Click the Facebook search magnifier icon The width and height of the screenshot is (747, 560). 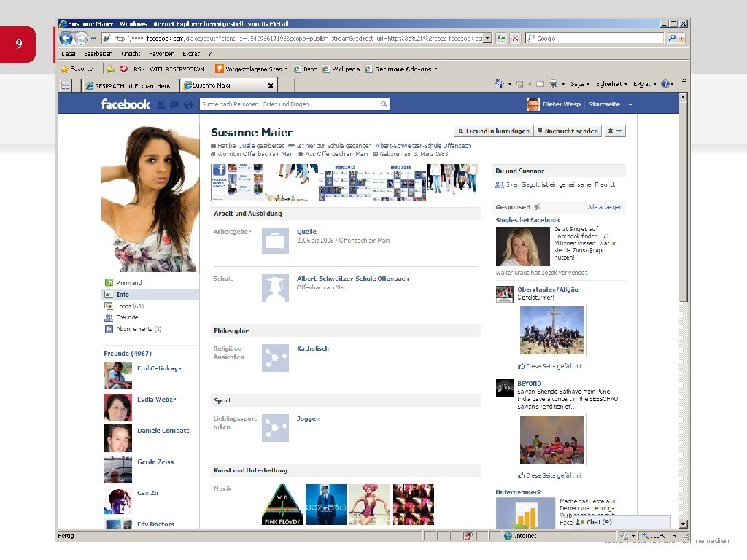(384, 104)
